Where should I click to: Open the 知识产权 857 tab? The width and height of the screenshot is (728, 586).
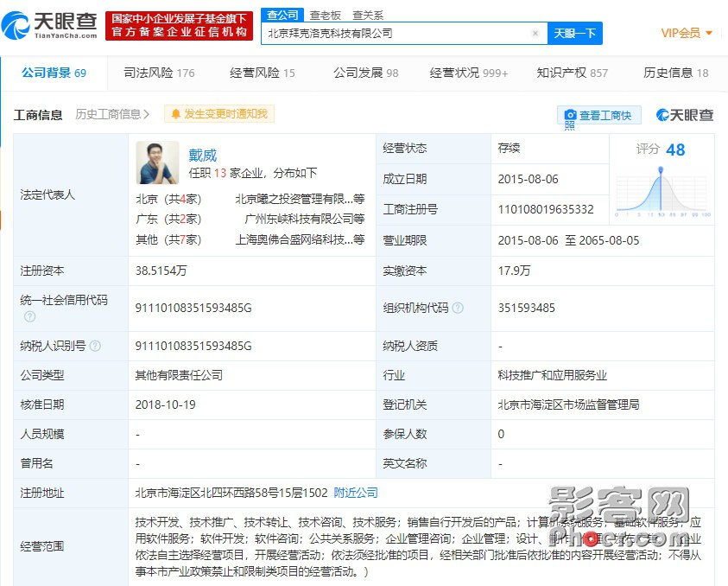572,73
